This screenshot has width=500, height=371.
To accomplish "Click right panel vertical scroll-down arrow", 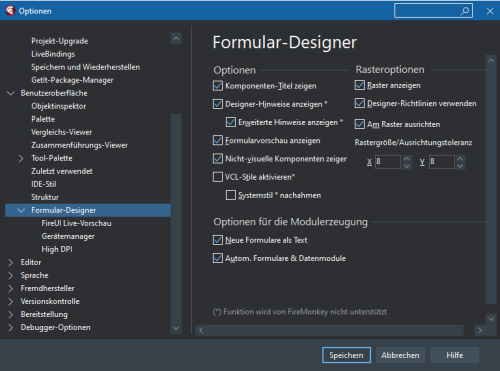I will click(491, 319).
